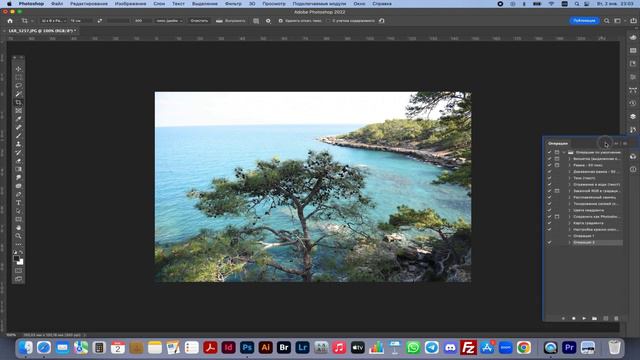The width and height of the screenshot is (640, 360).
Task: Toggle checkmark for 'Рамка - 50 пикс.' action
Action: 549,165
